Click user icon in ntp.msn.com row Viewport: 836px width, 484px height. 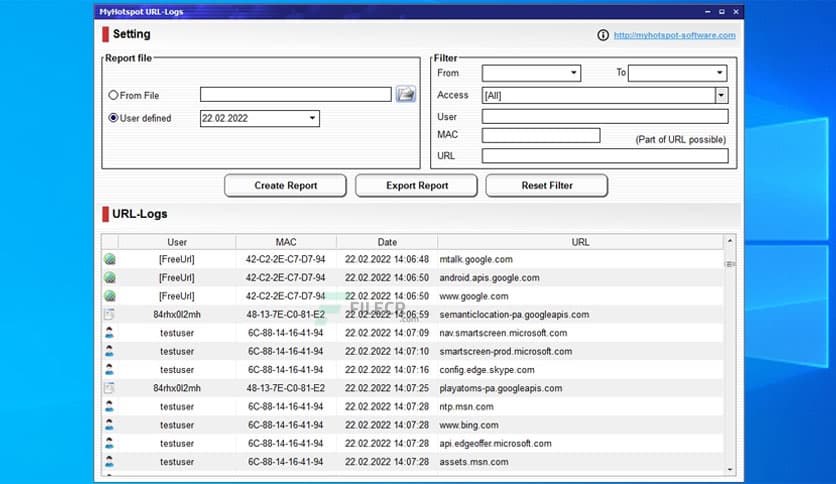click(x=109, y=407)
